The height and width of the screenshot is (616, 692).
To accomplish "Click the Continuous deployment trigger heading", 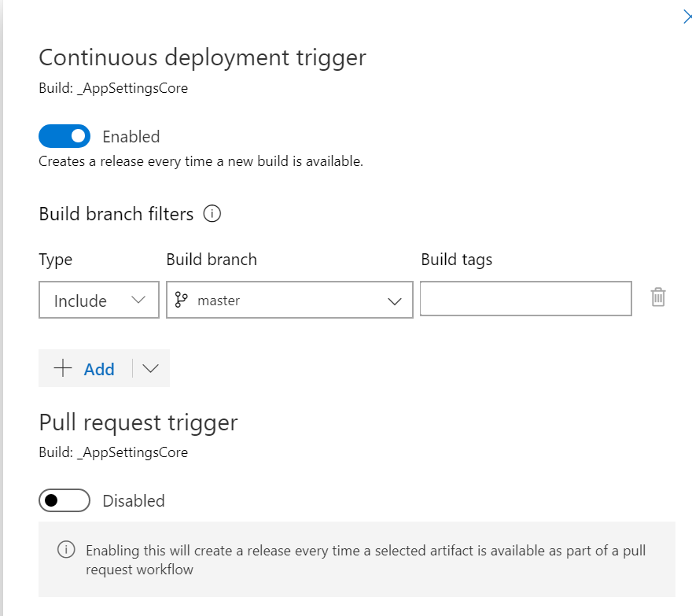I will tap(202, 57).
